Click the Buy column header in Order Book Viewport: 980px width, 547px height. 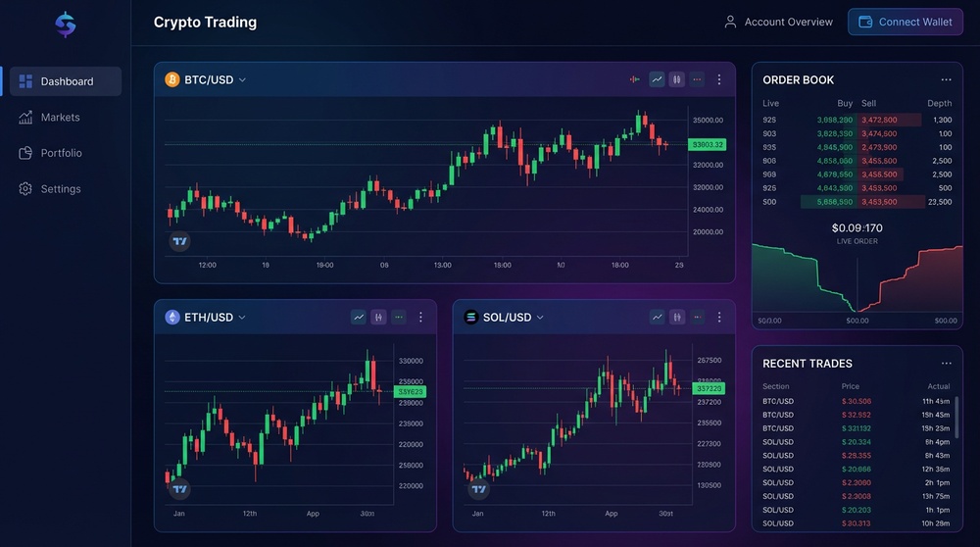845,103
